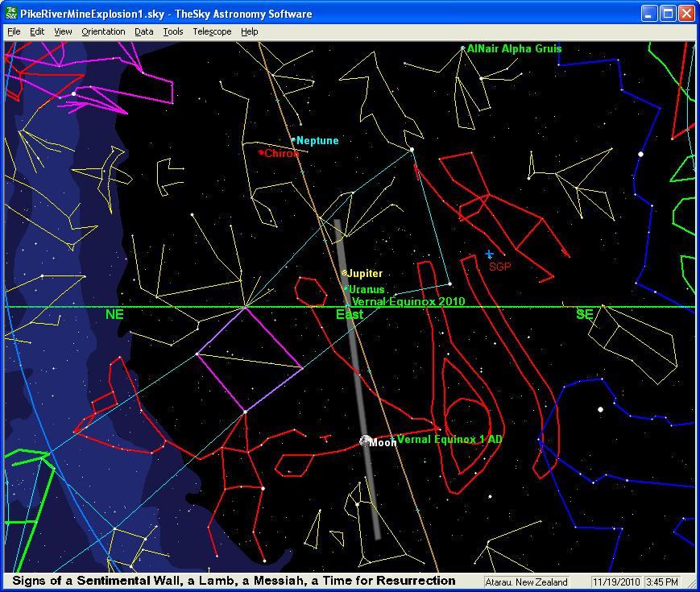Screen dimensions: 700x592
Task: Select the AlNair Alpha Gruis star
Action: [462, 48]
